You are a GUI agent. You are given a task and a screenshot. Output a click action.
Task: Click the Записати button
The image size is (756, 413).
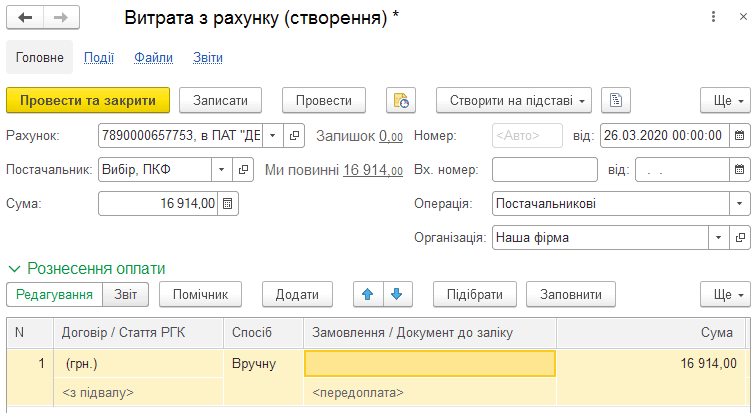(220, 100)
